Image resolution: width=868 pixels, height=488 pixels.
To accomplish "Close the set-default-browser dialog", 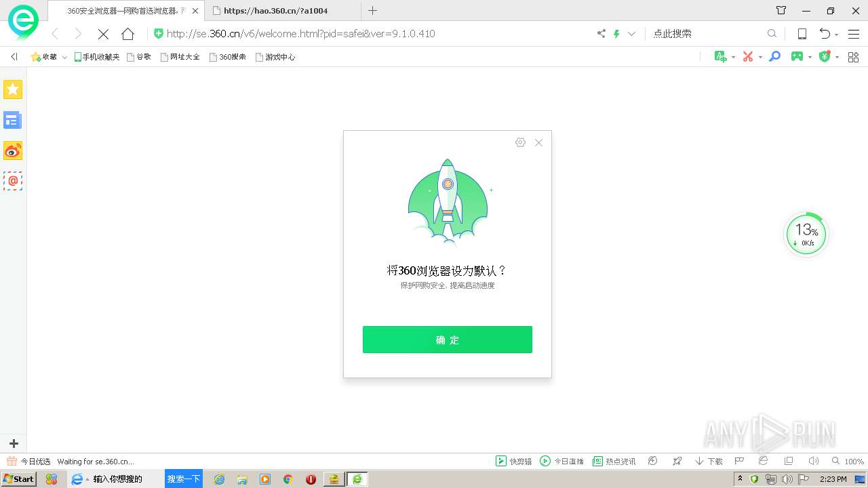I will (x=538, y=142).
